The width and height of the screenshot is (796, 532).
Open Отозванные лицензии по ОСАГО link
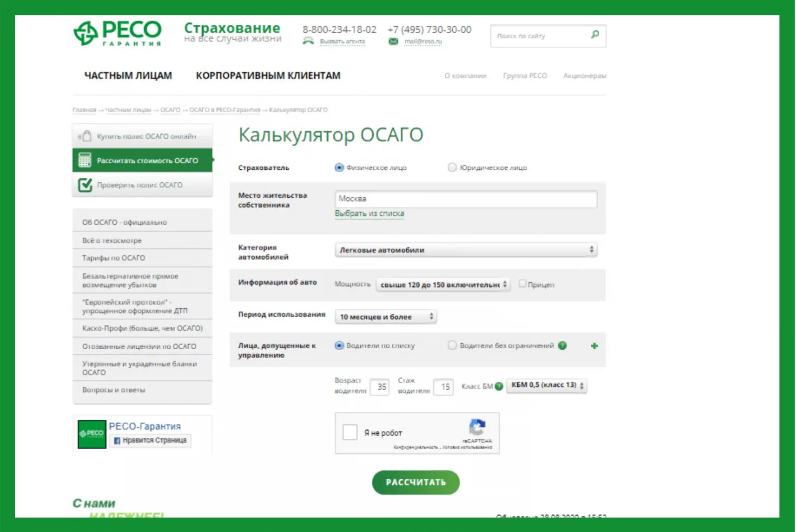tap(139, 346)
